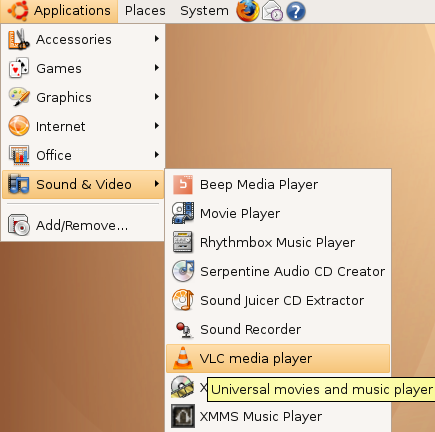This screenshot has height=432, width=435.
Task: Click the CD-and-film icon below VLC
Action: click(x=182, y=387)
